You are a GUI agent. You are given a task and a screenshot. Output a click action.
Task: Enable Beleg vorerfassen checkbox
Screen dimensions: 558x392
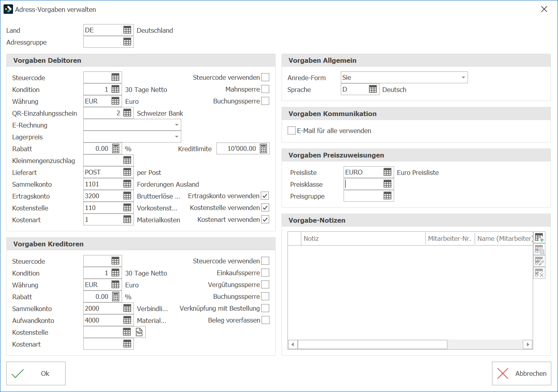click(266, 320)
